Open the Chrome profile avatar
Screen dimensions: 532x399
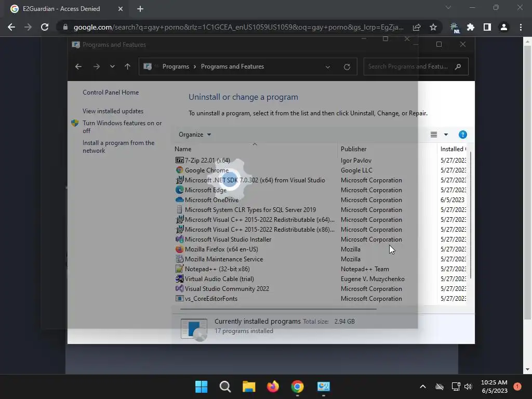point(504,27)
